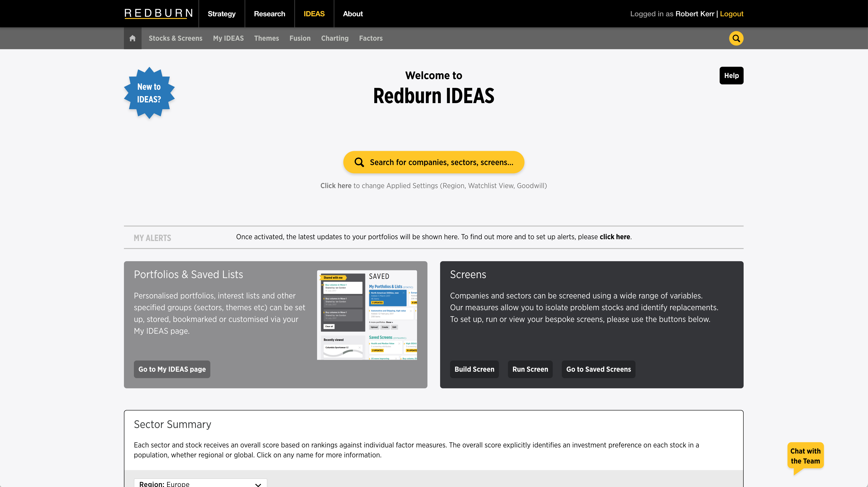Click the home icon in the sub-navigation bar

point(133,38)
